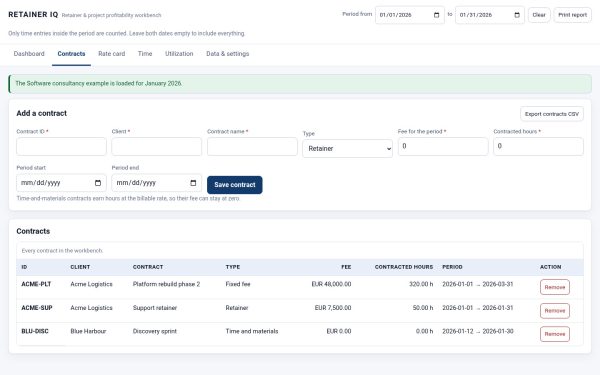The width and height of the screenshot is (600, 375).
Task: Click the TYPE column header
Action: tap(233, 267)
